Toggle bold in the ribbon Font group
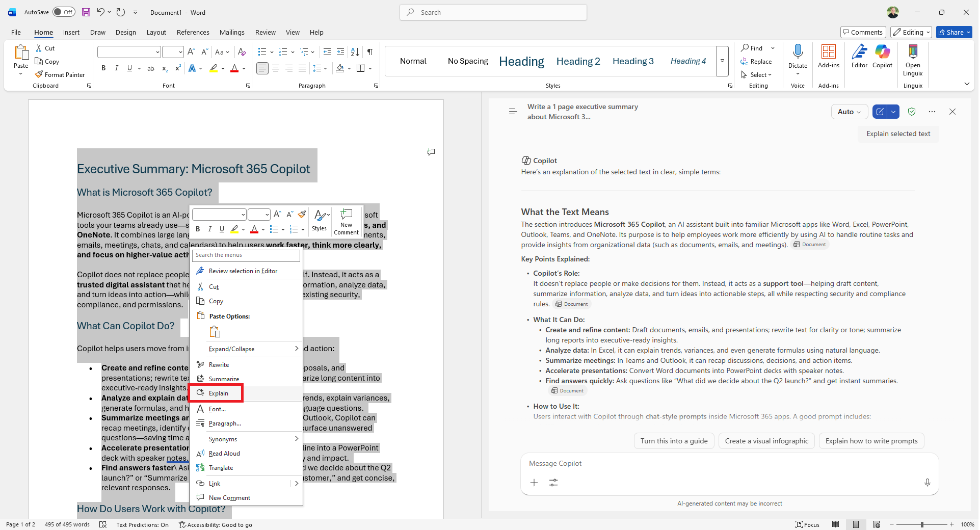980x530 pixels. [x=103, y=68]
